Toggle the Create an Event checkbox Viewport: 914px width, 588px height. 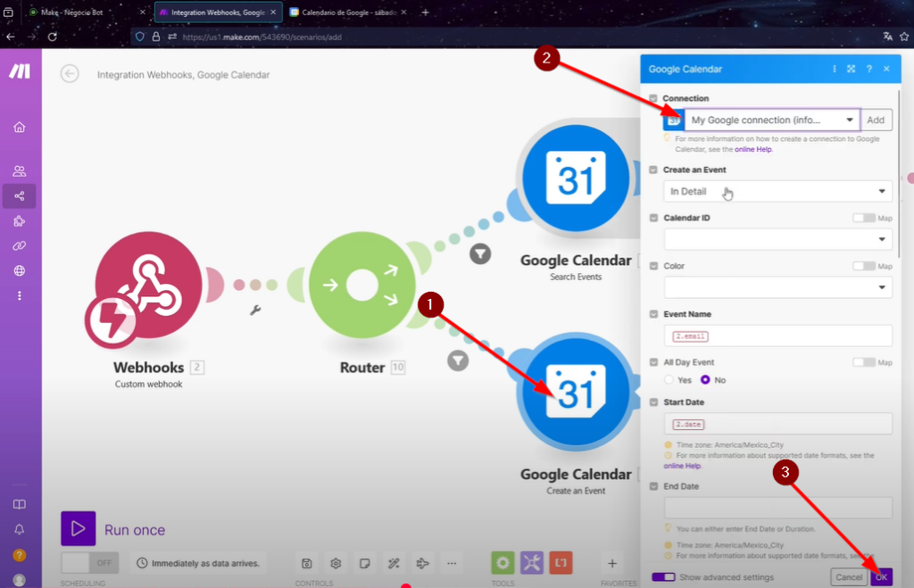653,170
